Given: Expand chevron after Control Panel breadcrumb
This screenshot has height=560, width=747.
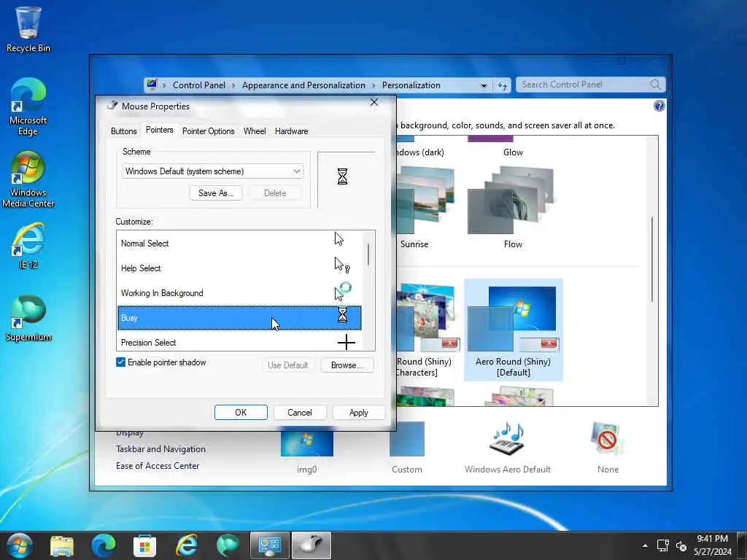Looking at the screenshot, I should pyautogui.click(x=233, y=86).
